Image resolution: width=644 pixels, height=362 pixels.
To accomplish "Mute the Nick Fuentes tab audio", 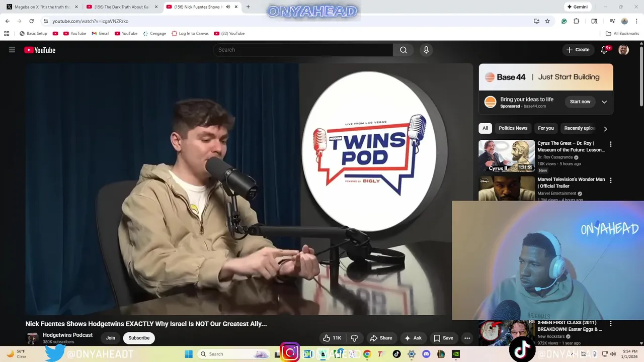I will (228, 7).
